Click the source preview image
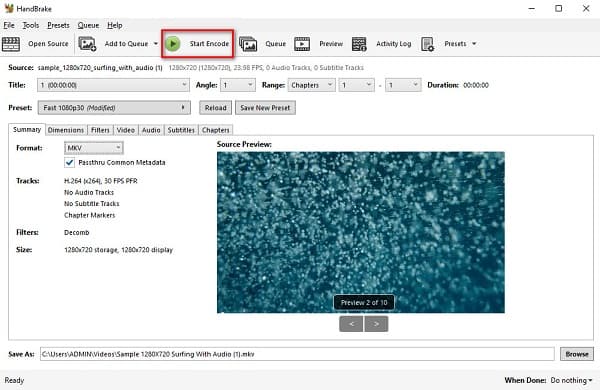600x390 pixels. (x=360, y=232)
